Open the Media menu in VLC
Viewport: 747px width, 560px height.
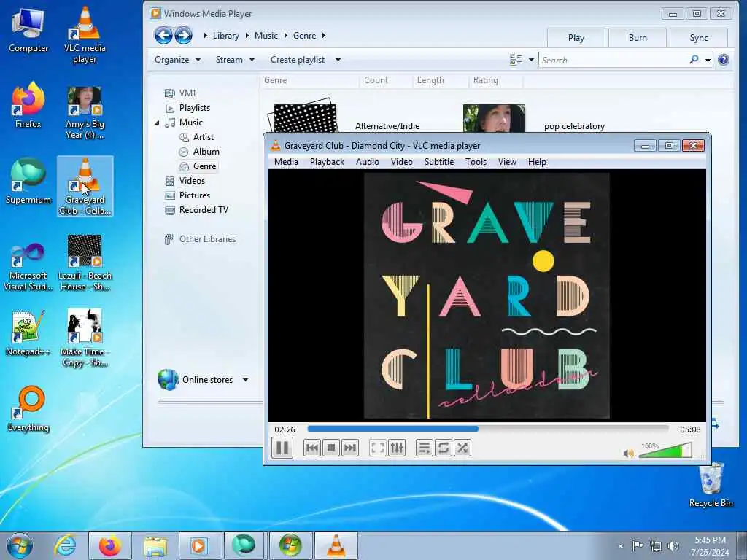click(286, 162)
